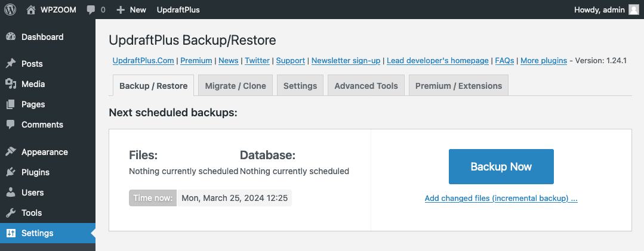Open the Premium link
This screenshot has width=644, height=251.
pos(196,61)
